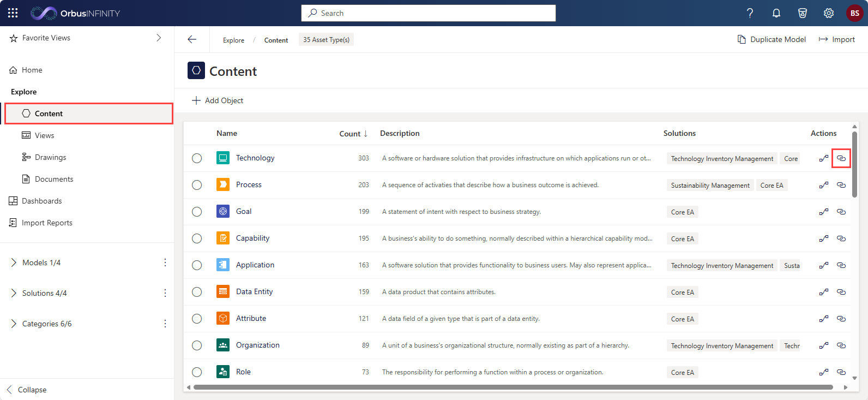
Task: Click the Goal asset type icon
Action: tap(223, 211)
